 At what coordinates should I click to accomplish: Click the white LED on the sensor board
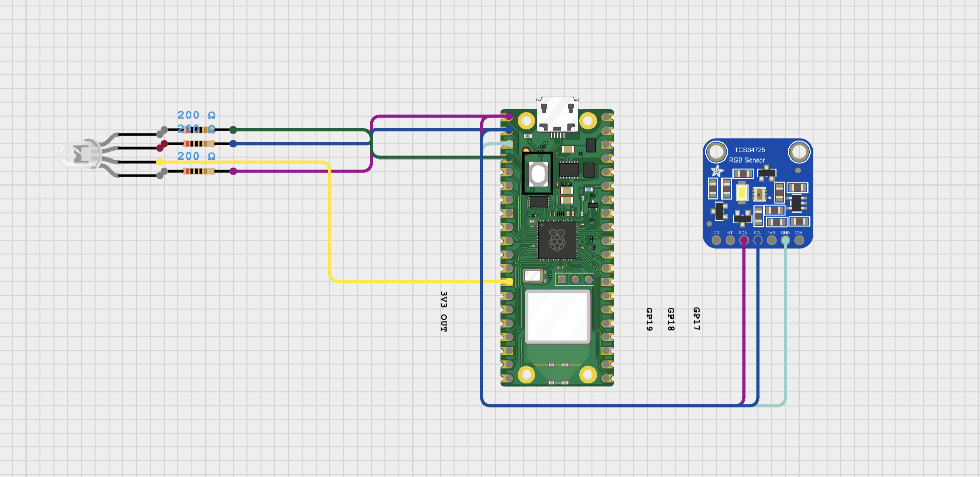point(742,193)
